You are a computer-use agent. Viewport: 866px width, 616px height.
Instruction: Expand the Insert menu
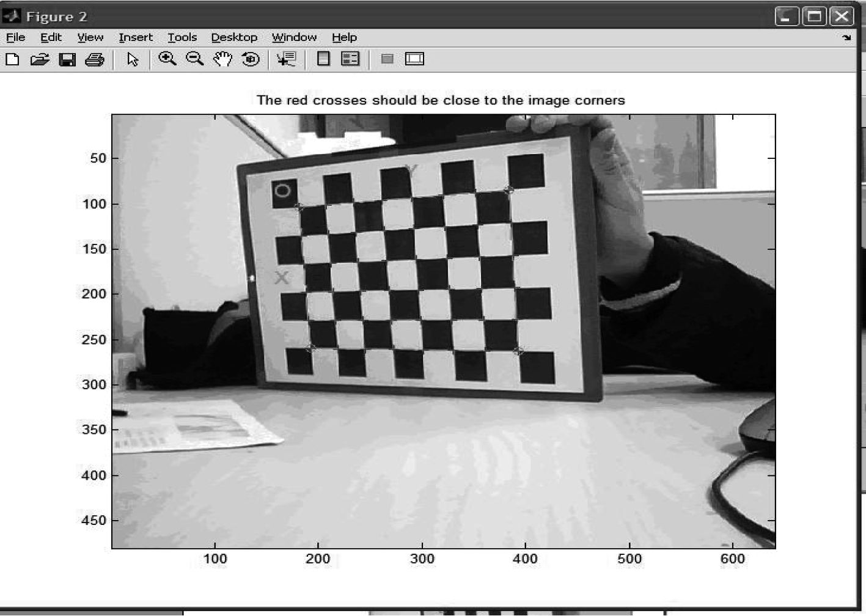(x=136, y=37)
